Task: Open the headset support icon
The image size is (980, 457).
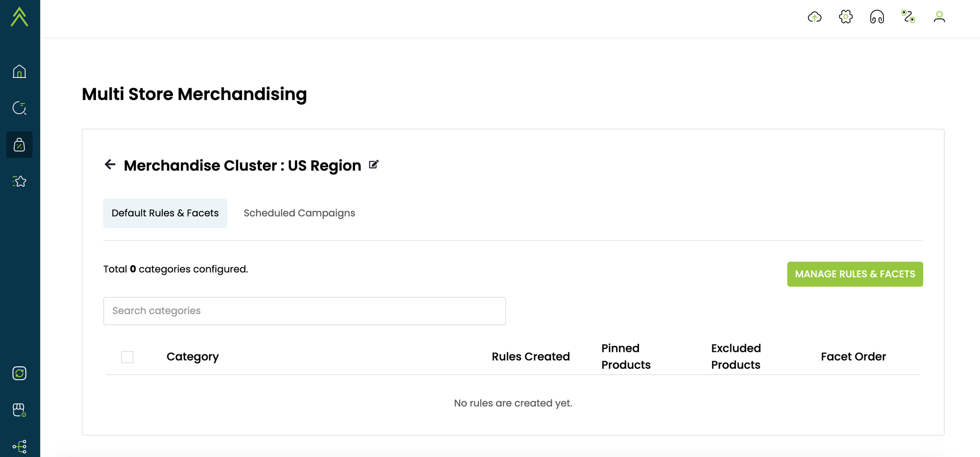Action: (877, 17)
